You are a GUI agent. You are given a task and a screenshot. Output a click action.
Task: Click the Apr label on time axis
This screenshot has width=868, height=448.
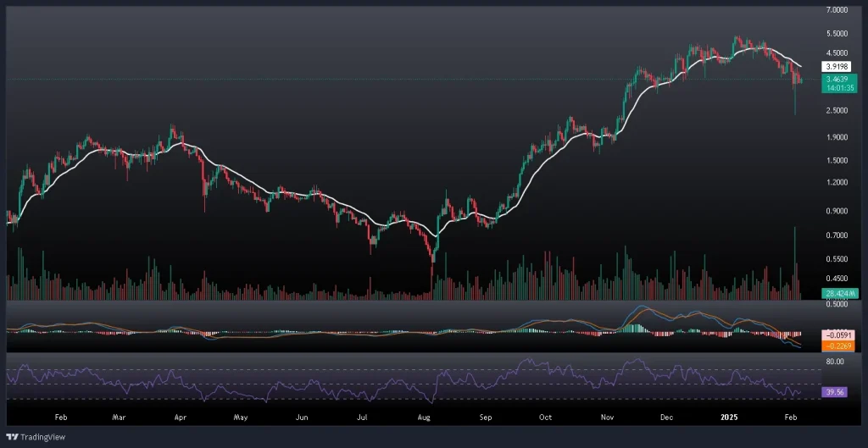click(180, 418)
